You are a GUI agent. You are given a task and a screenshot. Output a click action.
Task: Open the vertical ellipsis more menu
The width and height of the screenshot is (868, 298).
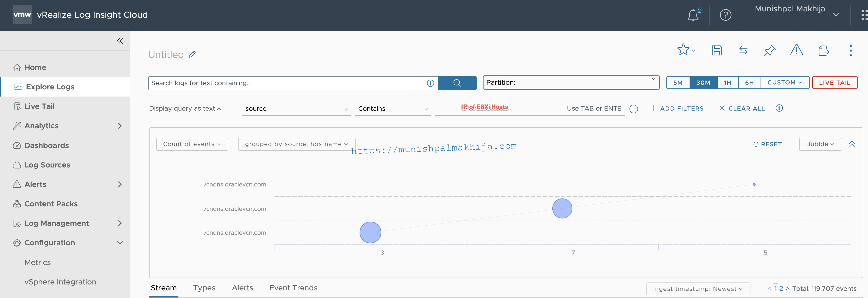pyautogui.click(x=851, y=50)
